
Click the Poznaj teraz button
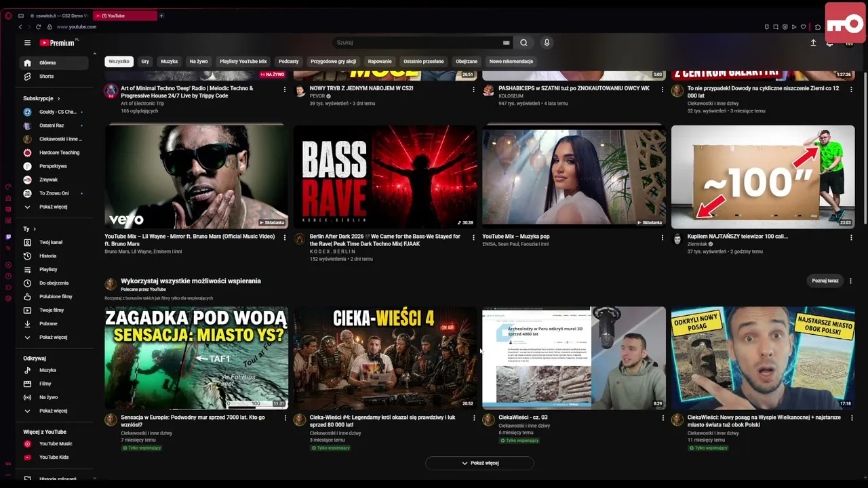825,281
